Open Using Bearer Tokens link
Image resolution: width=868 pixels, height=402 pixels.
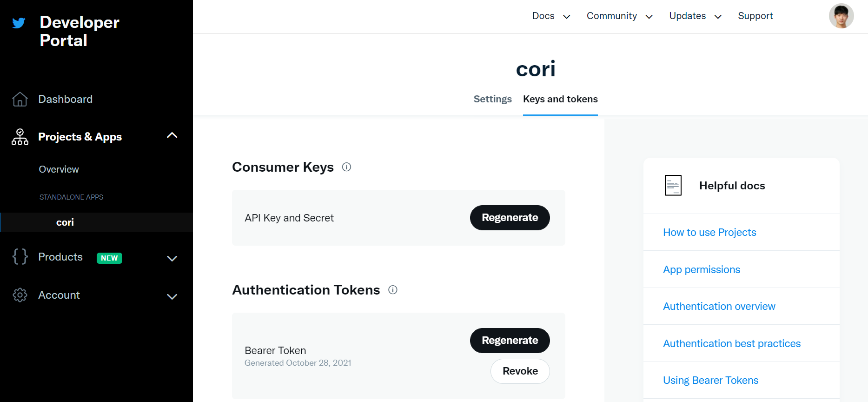pos(710,380)
